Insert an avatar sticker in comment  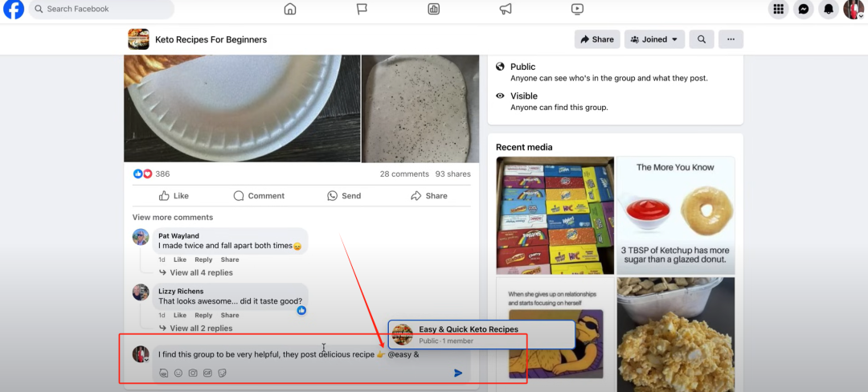point(163,374)
